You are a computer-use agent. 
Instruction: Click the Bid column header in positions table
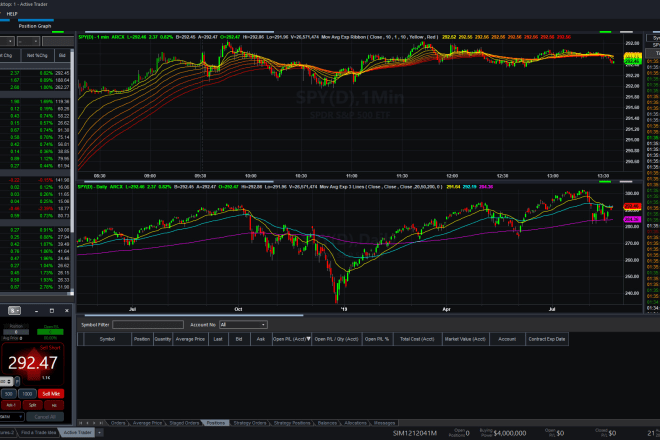[x=239, y=339]
